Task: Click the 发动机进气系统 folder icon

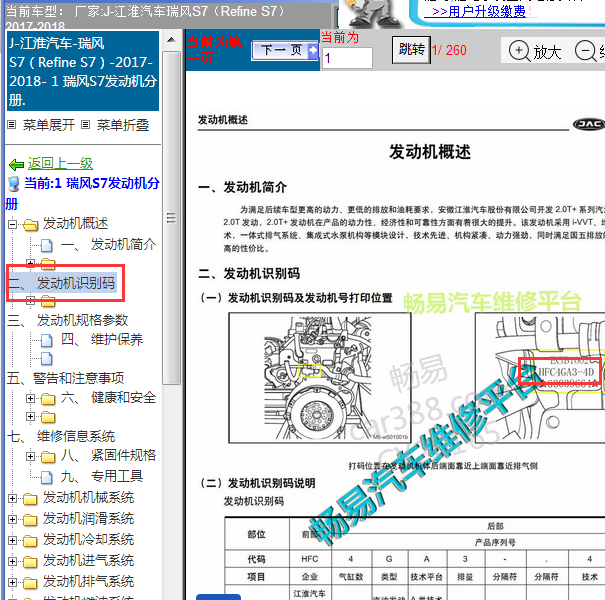Action: (30, 562)
